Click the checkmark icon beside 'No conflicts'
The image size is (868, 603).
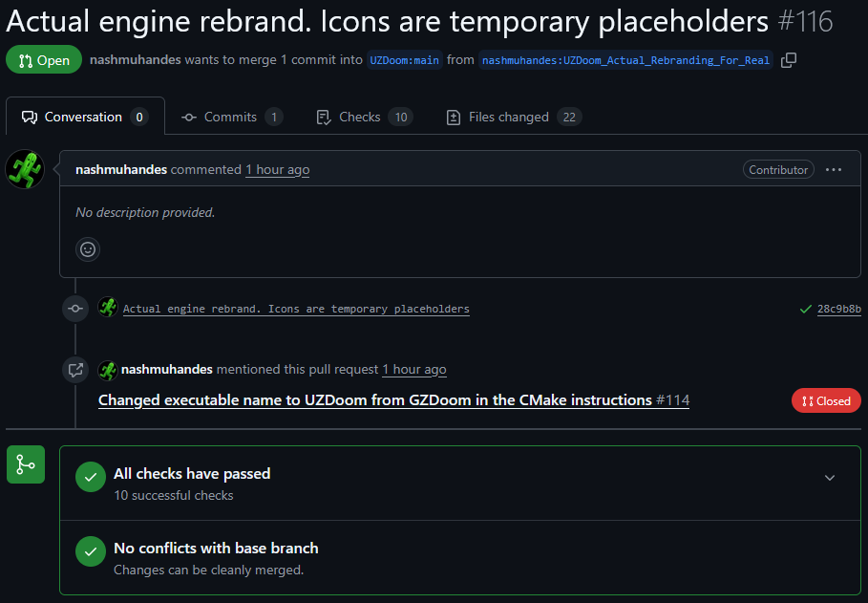(91, 551)
